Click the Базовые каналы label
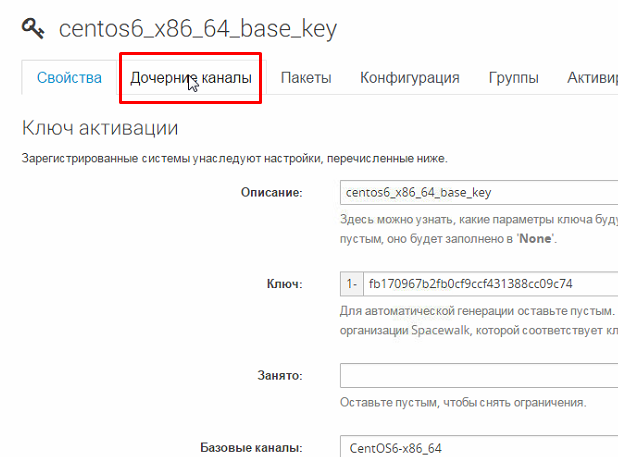The width and height of the screenshot is (618, 457). click(x=251, y=447)
